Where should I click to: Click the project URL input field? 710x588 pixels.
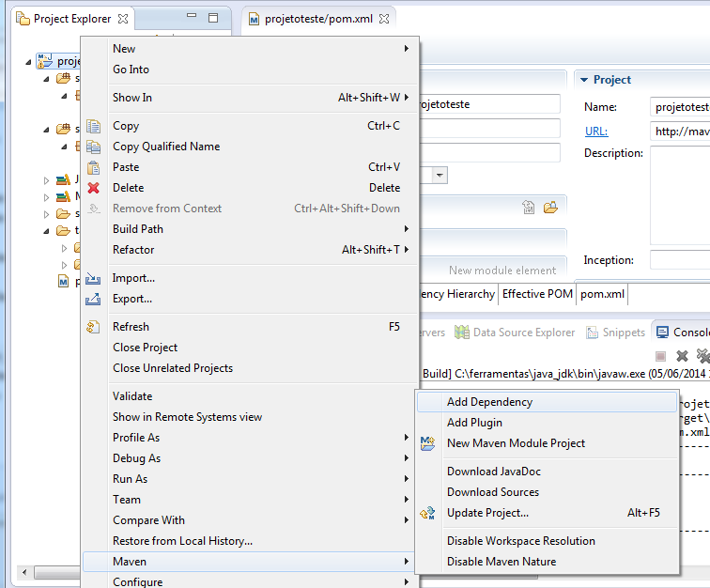tap(680, 132)
